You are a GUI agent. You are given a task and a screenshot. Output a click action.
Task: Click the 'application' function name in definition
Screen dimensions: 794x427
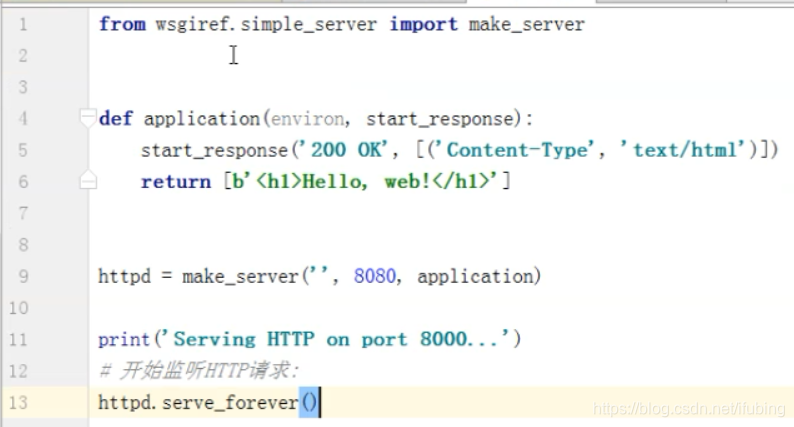tap(202, 119)
